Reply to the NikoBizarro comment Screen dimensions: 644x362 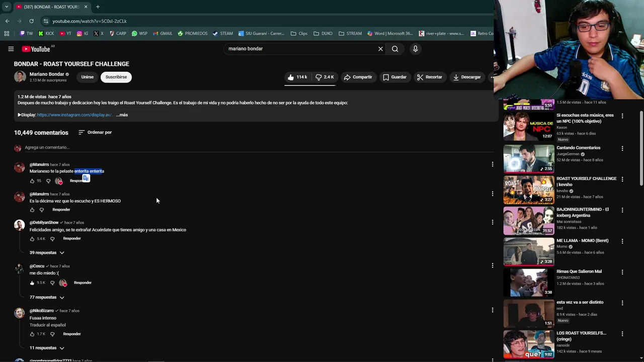coord(72,334)
